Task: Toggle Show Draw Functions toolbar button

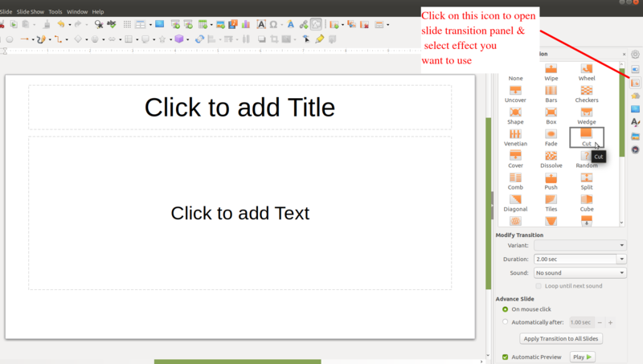Action: (316, 25)
